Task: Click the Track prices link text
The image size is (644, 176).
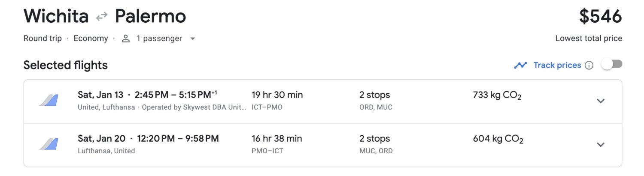Action: (x=557, y=65)
